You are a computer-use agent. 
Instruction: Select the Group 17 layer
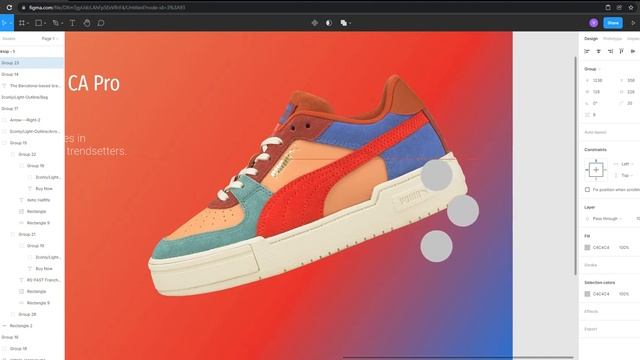[x=32, y=109]
